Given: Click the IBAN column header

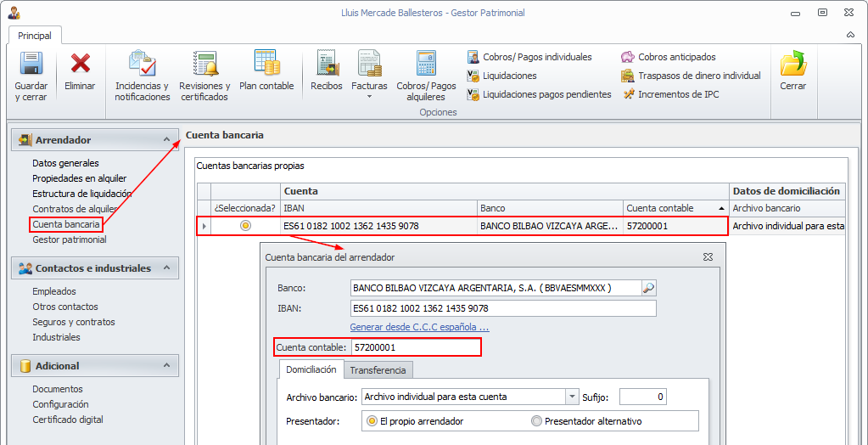Looking at the screenshot, I should pos(378,208).
